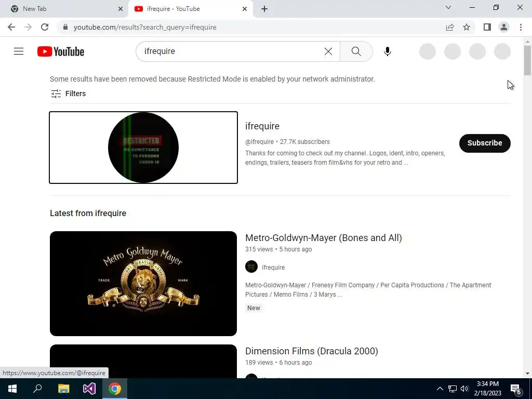Open volume control tray icon
532x399 pixels.
(464, 389)
